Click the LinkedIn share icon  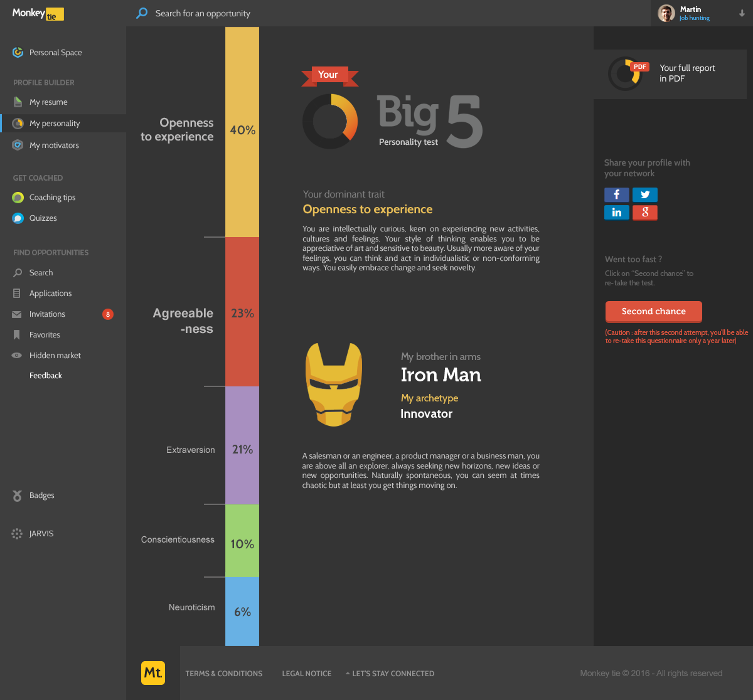coord(616,213)
